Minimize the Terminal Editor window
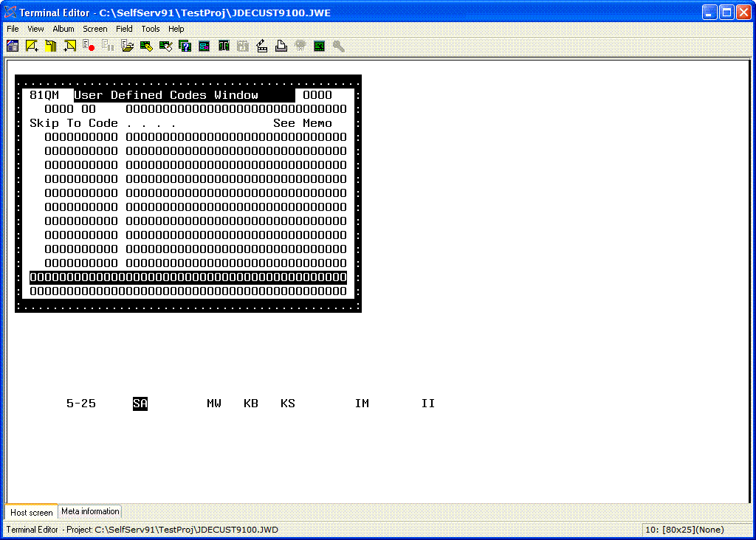The height and width of the screenshot is (540, 756). pyautogui.click(x=709, y=12)
